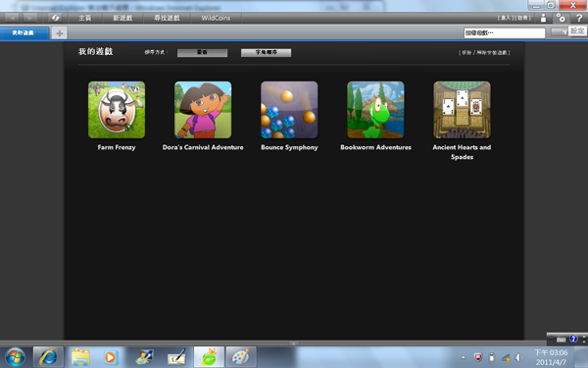This screenshot has height=368, width=588.
Task: Click the darker sort button beside 字母順序
Action: point(202,53)
